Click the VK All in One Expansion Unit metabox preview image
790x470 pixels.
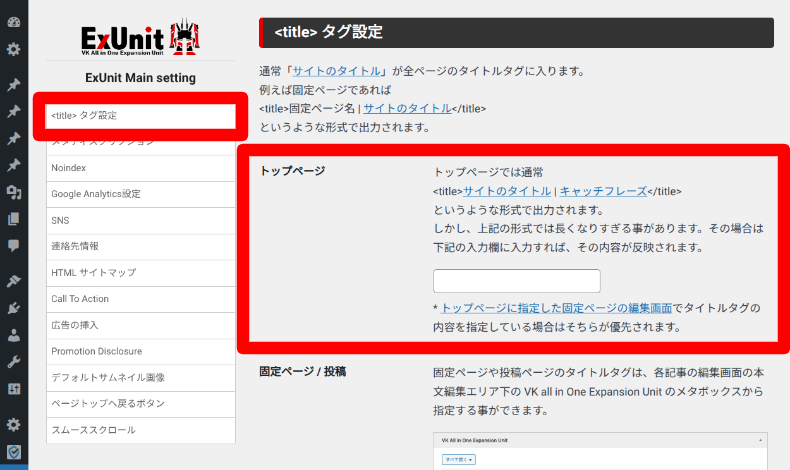point(600,451)
